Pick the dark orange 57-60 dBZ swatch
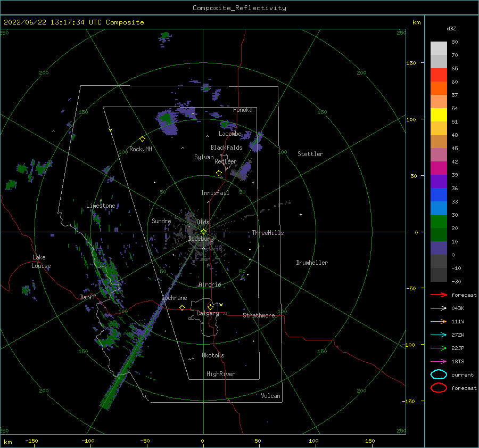Viewport: 479px width, 448px height. [x=439, y=88]
